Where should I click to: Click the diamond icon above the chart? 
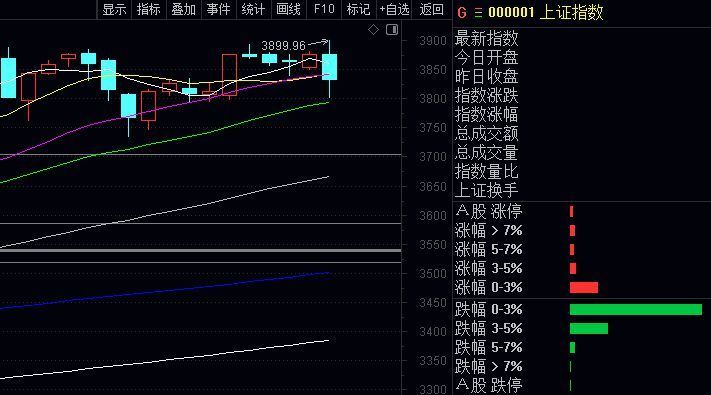[373, 30]
